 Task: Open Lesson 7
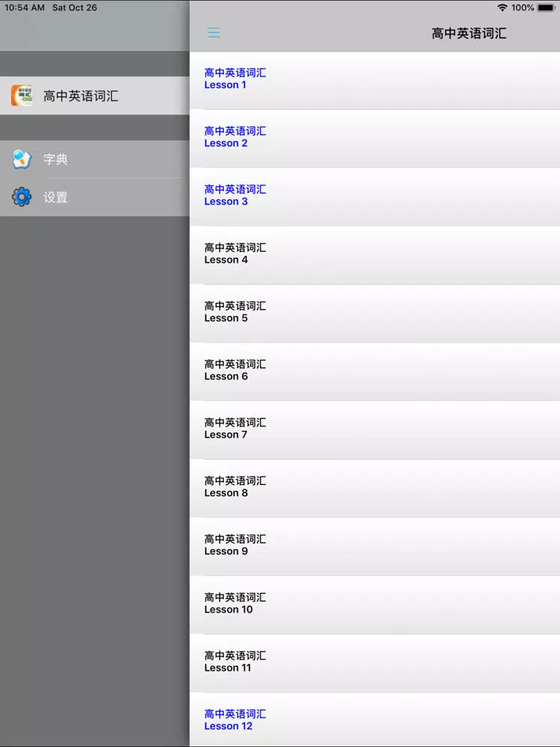(x=375, y=430)
